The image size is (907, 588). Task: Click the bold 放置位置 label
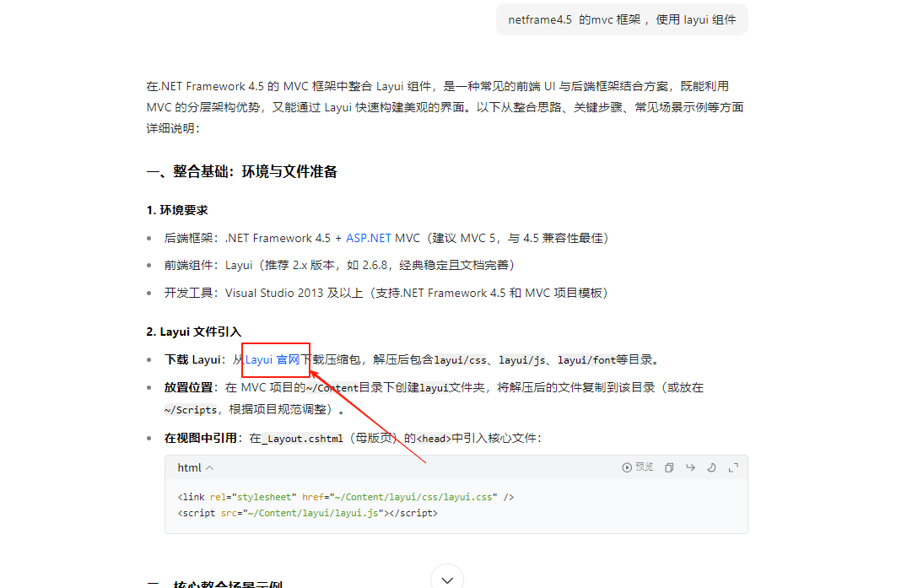click(188, 387)
